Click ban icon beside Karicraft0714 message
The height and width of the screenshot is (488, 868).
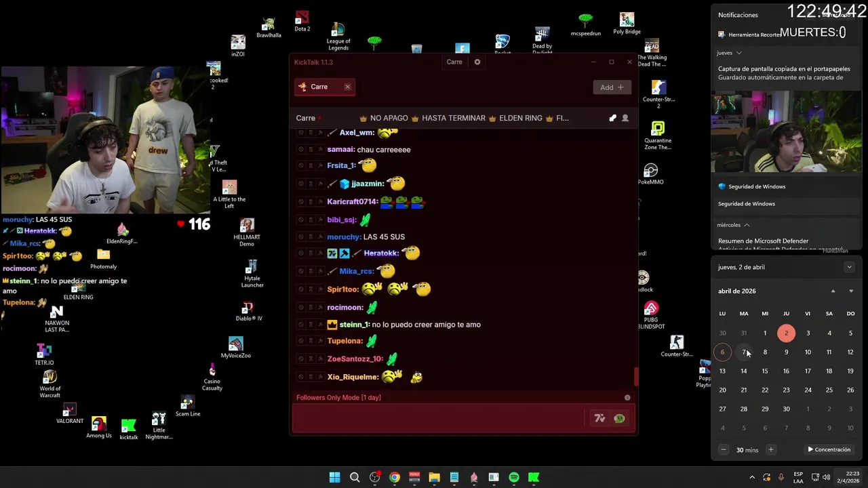click(301, 202)
